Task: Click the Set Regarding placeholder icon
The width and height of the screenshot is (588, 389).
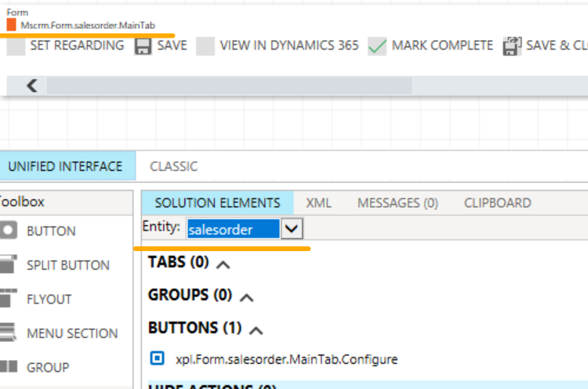Action: 16,46
